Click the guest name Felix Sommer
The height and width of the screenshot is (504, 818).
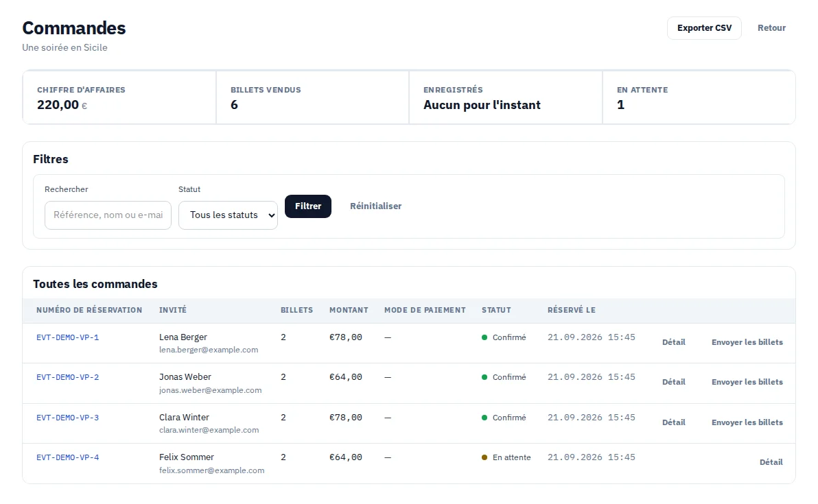pyautogui.click(x=187, y=457)
